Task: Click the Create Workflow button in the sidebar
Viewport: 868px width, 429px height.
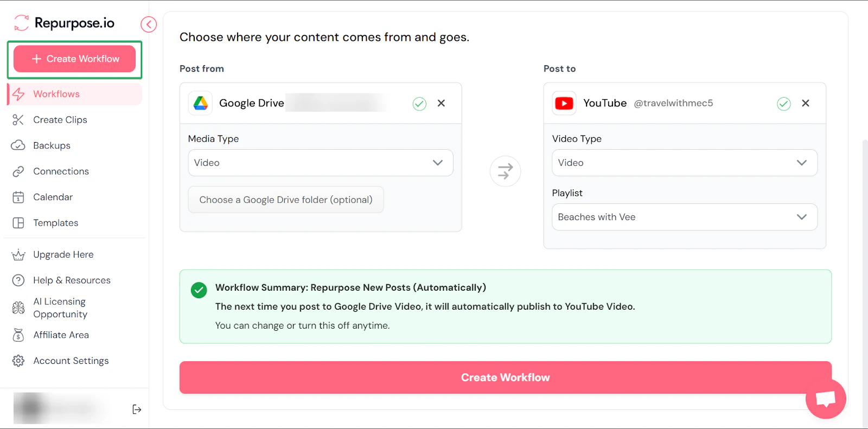Action: 74,59
